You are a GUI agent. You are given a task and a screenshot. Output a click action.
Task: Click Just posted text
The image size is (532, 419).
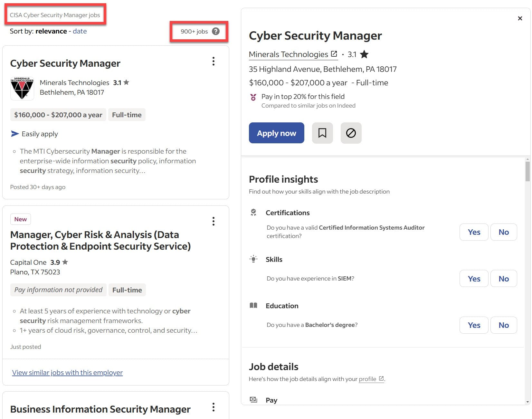[x=26, y=347]
